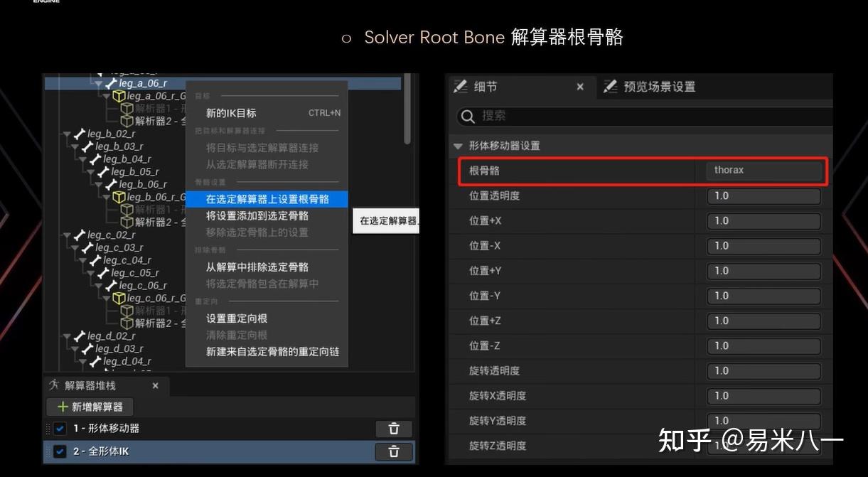Image resolution: width=868 pixels, height=477 pixels.
Task: Select the bone icon beside leg_a_06_r
Action: (x=112, y=83)
